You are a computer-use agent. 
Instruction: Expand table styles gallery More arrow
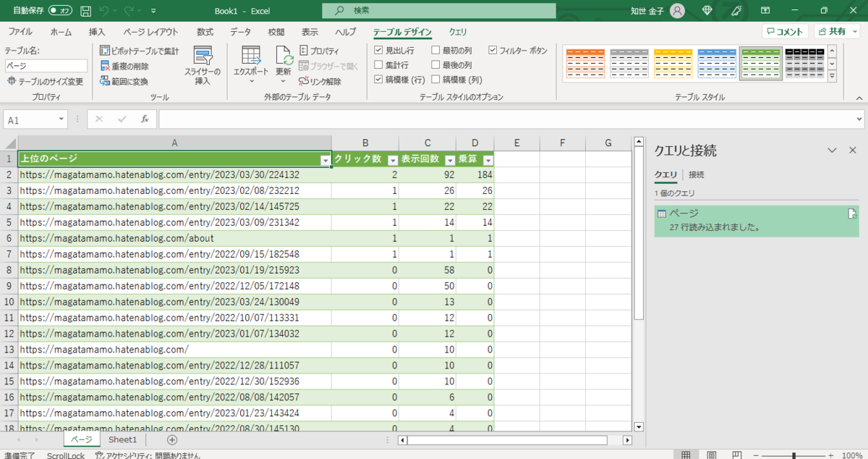point(832,75)
